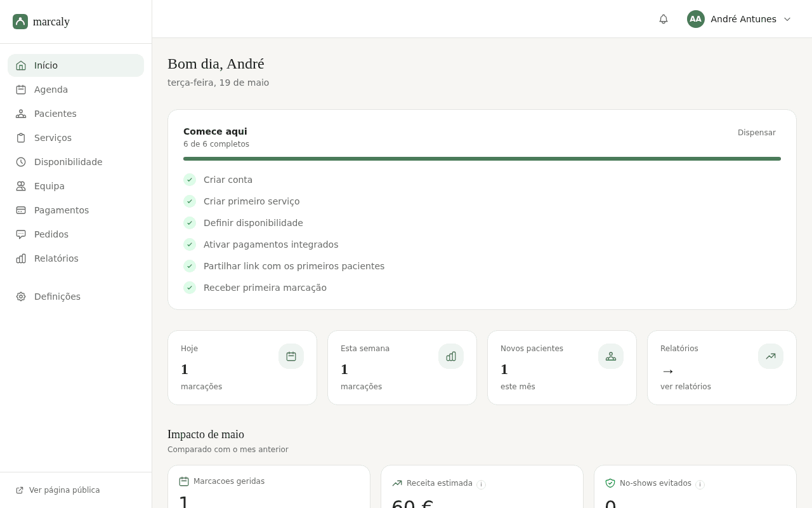Click the user name André Antunes
Image resolution: width=812 pixels, height=508 pixels.
(x=743, y=19)
